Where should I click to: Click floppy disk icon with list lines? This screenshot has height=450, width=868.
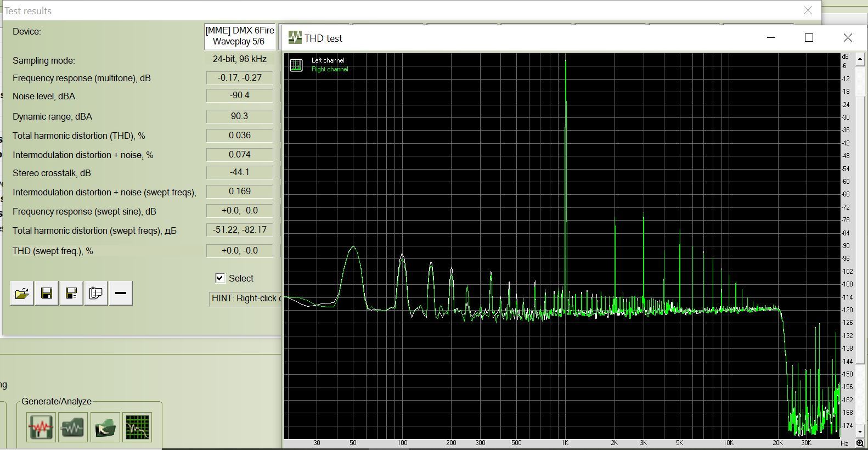tap(71, 293)
